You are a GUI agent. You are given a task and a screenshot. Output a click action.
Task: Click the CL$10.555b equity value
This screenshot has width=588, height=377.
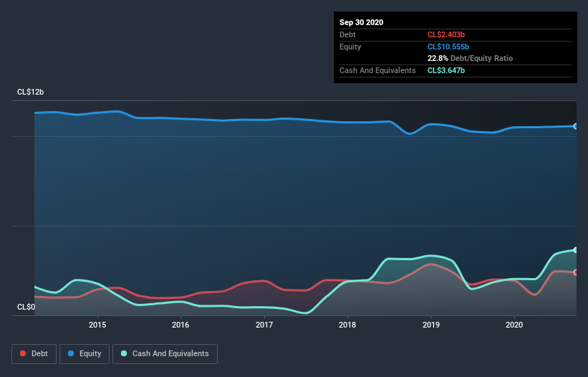pos(448,47)
